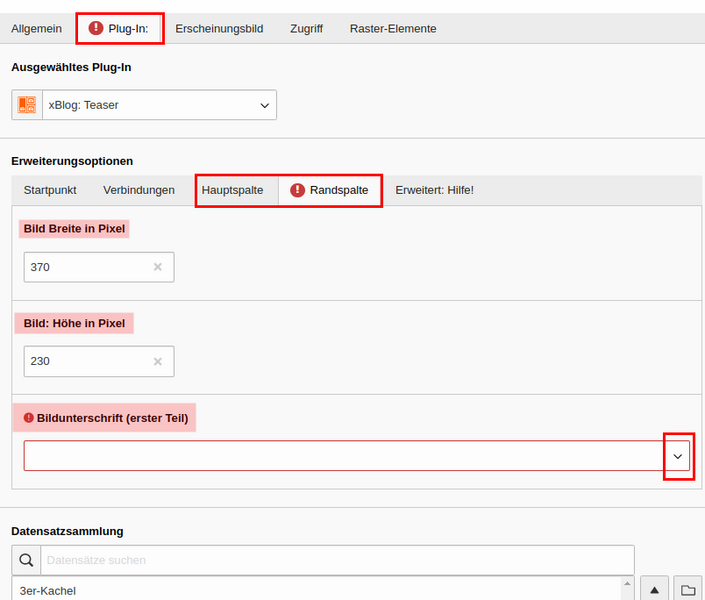Open the Zugriff tab
This screenshot has height=600, width=705.
pos(307,29)
